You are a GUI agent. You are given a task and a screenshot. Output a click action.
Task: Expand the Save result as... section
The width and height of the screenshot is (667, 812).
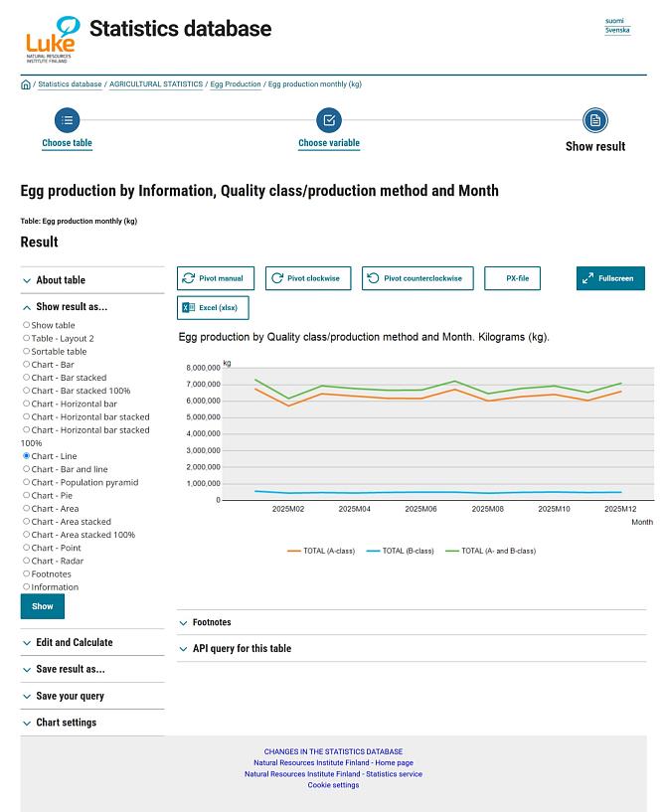(x=92, y=670)
